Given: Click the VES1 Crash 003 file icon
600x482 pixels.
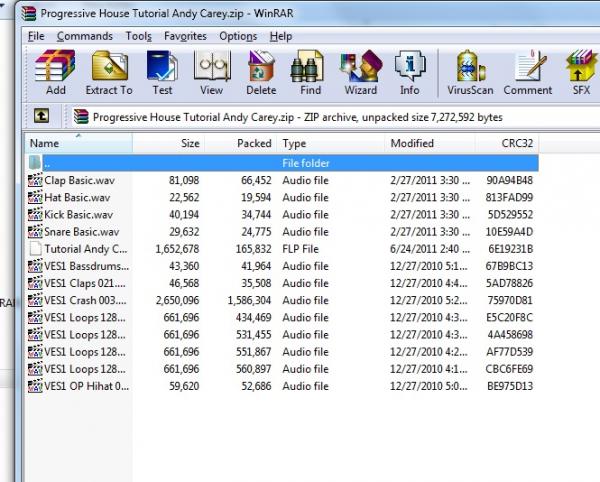Looking at the screenshot, I should click(x=35, y=300).
